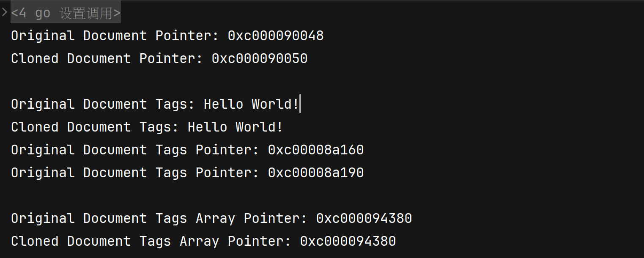
Task: Click the word "go" in the folded line
Action: coord(43,14)
